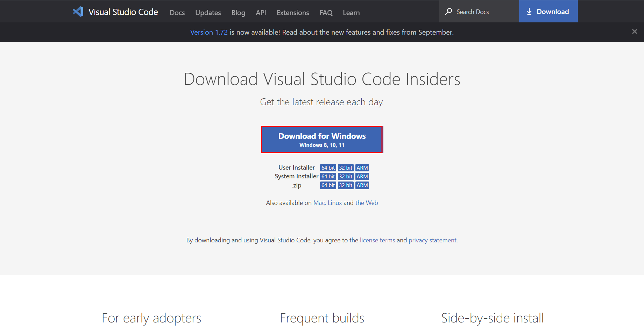
Task: Click the 'Frequent builds' heading
Action: [x=322, y=318]
